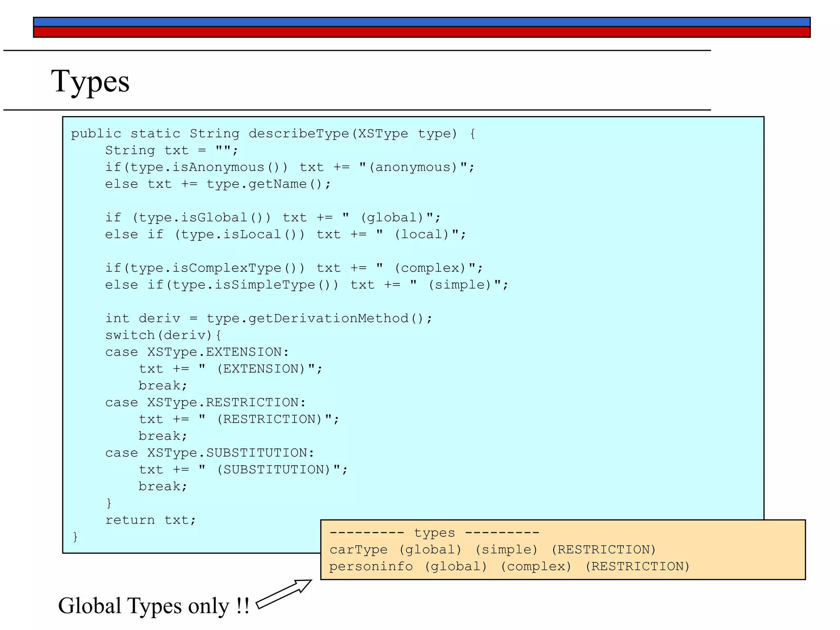
Task: Click the 'if(type.isAnonymous())' code line
Action: [x=290, y=167]
